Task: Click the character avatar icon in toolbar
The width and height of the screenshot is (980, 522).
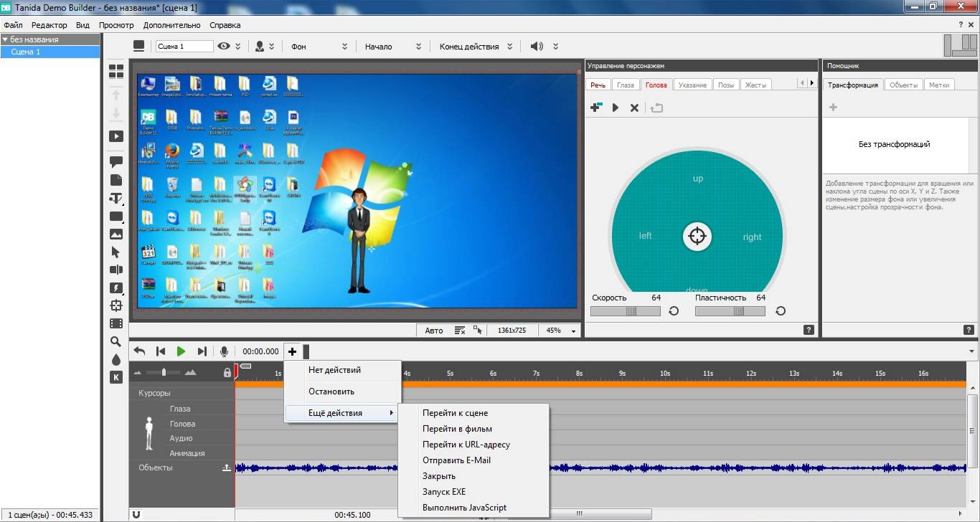Action: point(260,46)
